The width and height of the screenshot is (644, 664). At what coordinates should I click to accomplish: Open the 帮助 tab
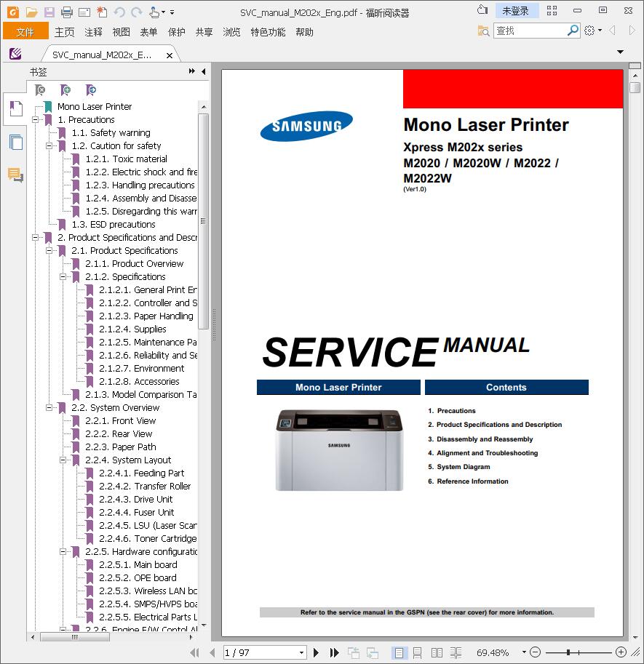304,32
